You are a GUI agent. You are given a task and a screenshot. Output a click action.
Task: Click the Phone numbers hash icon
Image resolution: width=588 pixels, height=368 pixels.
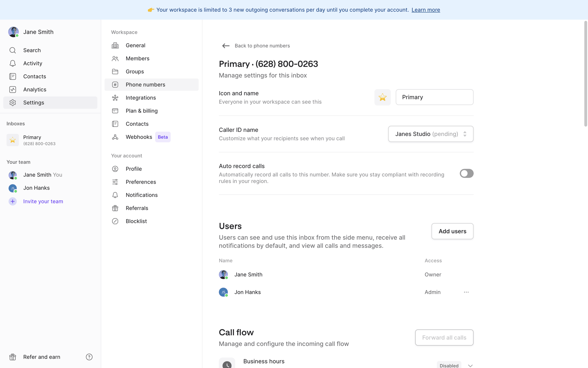(x=115, y=85)
